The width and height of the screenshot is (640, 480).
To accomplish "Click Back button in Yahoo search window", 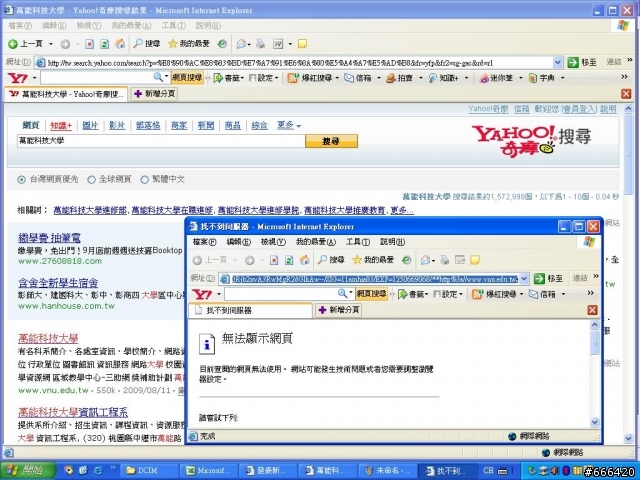I will point(25,44).
